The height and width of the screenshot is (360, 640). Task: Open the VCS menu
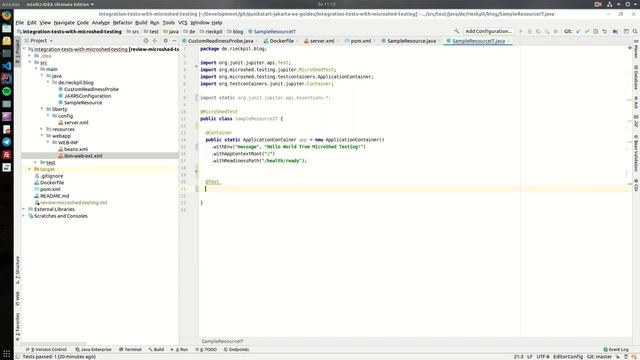tap(182, 23)
